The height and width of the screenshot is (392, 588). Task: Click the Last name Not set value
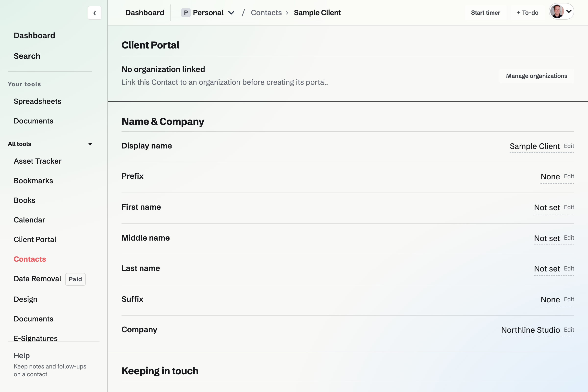[x=547, y=269]
